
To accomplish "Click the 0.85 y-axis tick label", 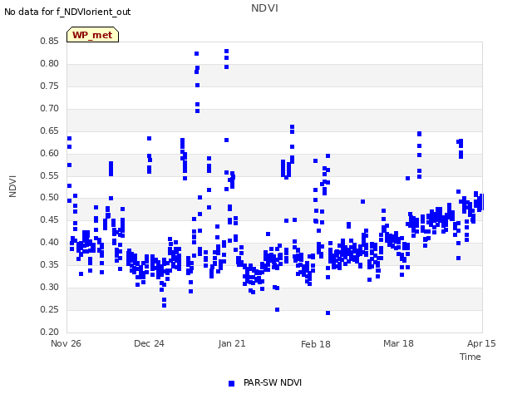I will (x=49, y=41).
